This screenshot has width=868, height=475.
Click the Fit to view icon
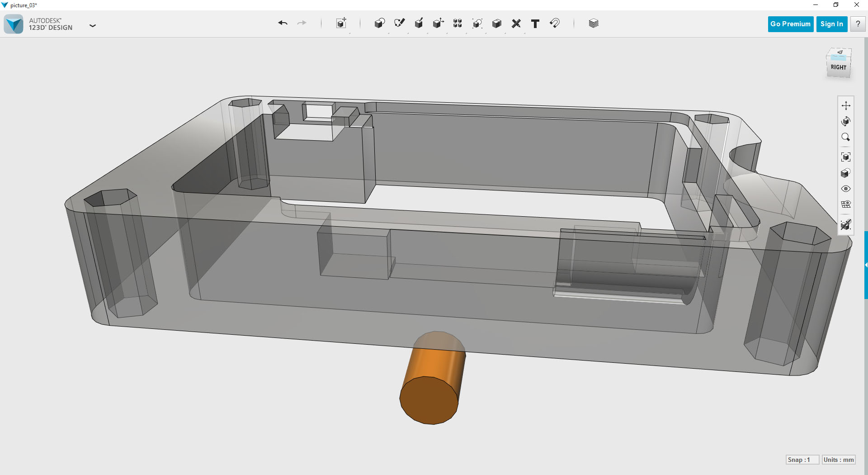846,157
